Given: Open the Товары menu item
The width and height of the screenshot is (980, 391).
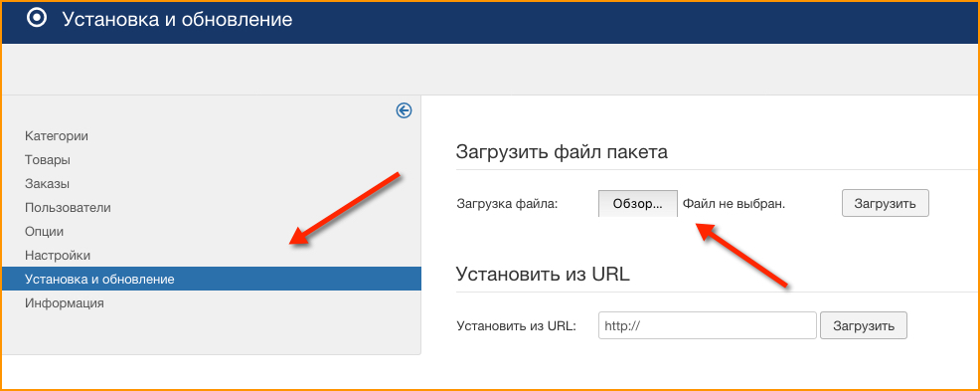Looking at the screenshot, I should 48,159.
